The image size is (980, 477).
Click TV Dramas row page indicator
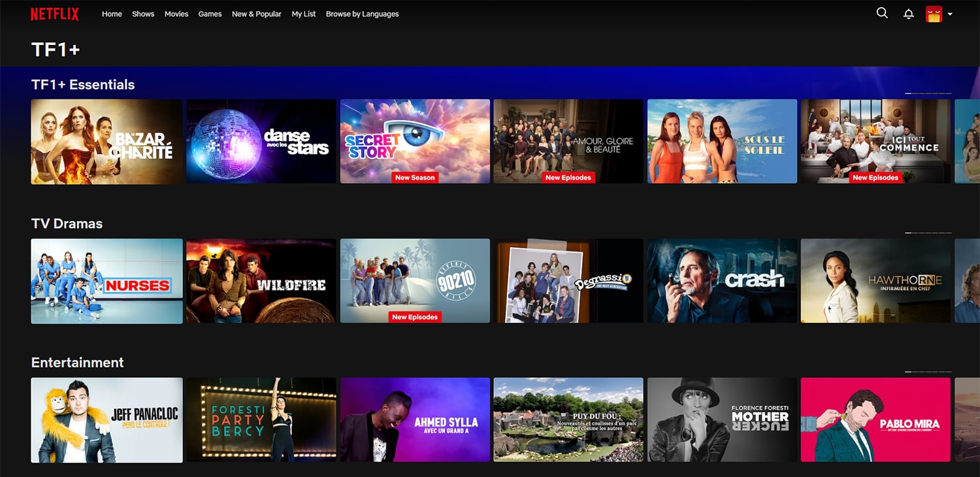pos(928,233)
